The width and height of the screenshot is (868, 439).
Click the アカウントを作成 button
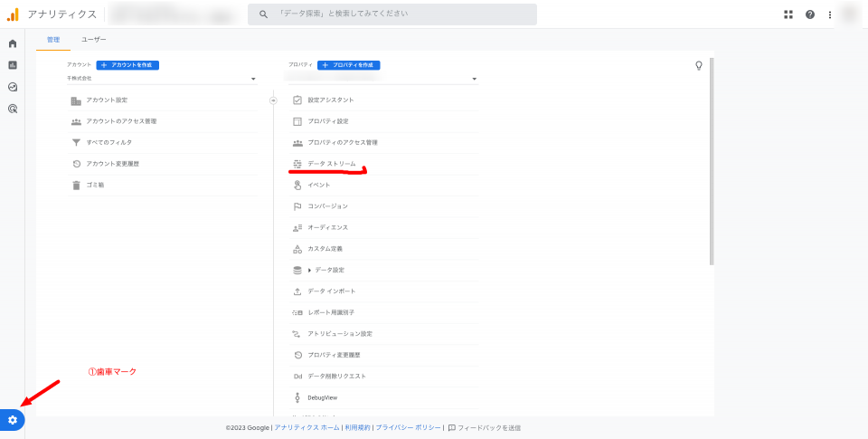[127, 65]
